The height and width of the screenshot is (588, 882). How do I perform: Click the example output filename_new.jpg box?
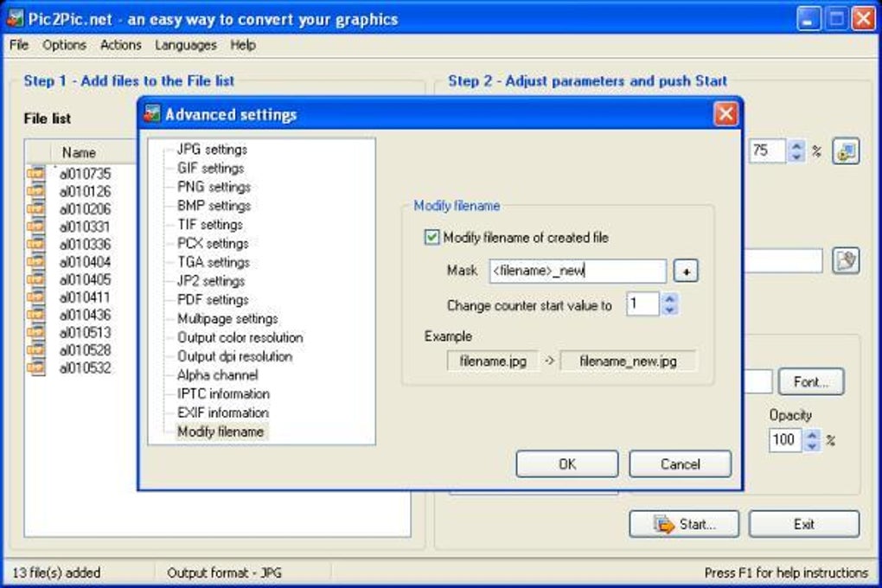pyautogui.click(x=628, y=361)
